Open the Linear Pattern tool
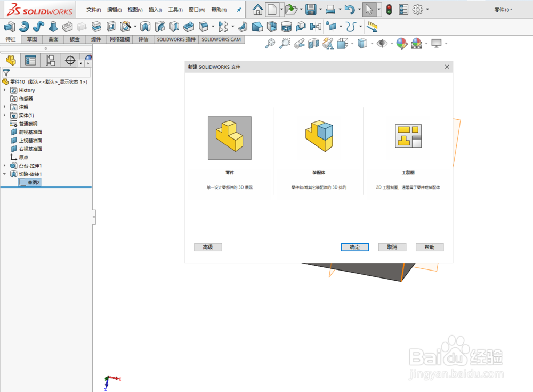This screenshot has height=392, width=533. (223, 27)
